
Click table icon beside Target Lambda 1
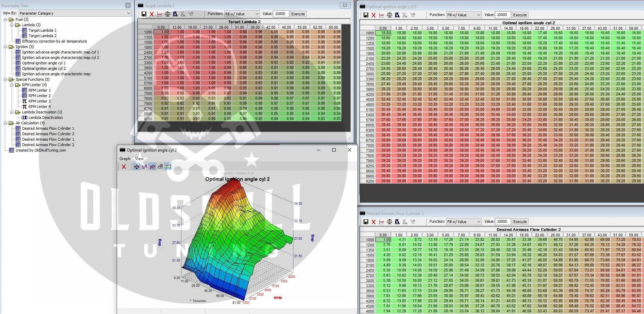click(25, 30)
